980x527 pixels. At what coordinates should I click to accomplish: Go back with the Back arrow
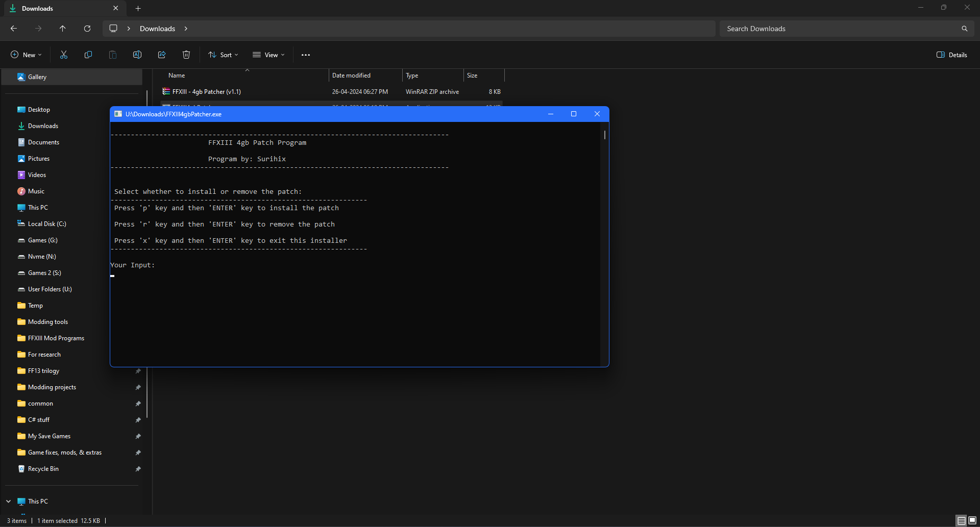[14, 29]
